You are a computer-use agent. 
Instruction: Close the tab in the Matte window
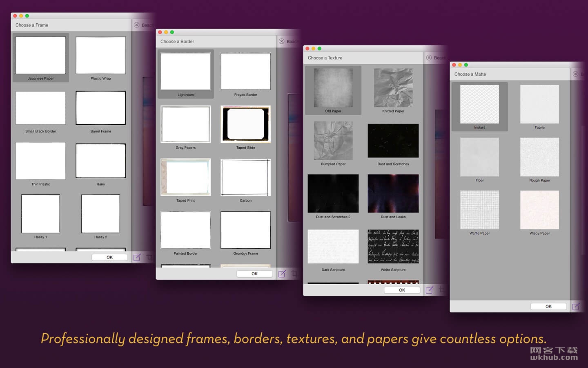pyautogui.click(x=575, y=74)
